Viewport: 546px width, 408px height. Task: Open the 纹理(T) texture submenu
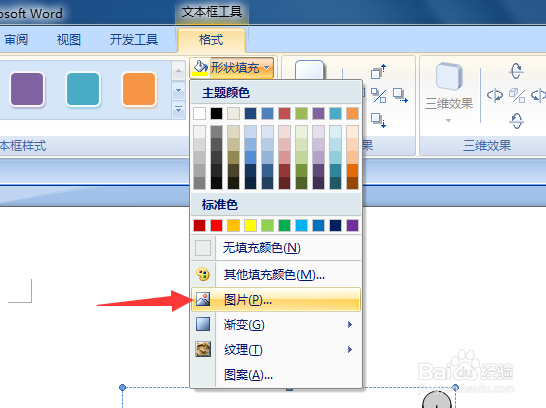[x=276, y=350]
